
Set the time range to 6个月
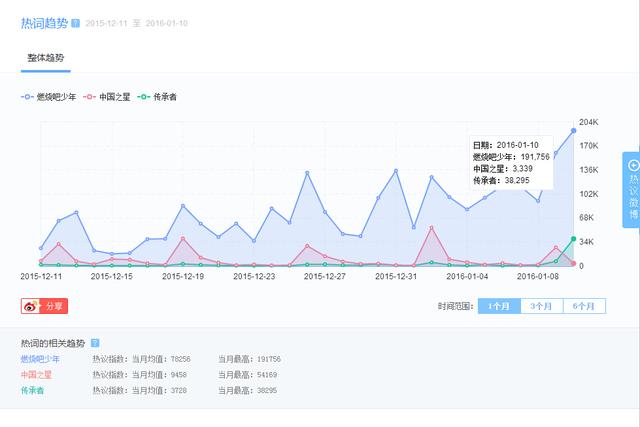pos(583,306)
